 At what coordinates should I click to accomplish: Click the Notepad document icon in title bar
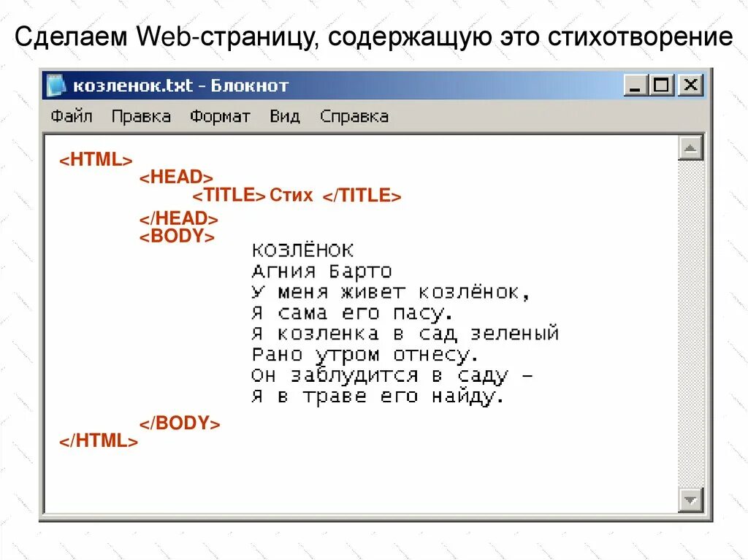[x=56, y=85]
